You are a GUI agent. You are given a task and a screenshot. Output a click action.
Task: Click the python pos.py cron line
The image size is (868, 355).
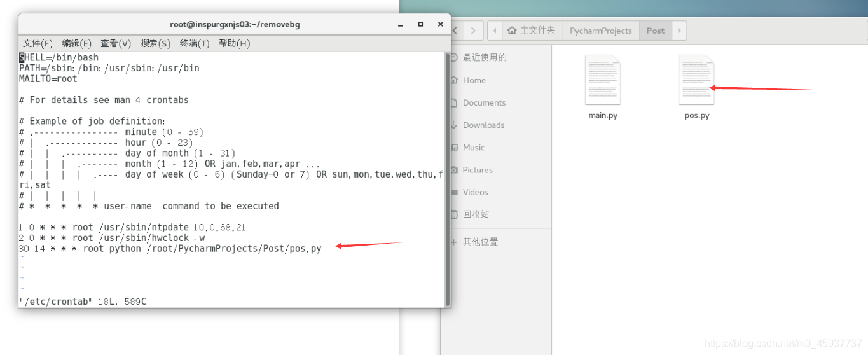[170, 249]
